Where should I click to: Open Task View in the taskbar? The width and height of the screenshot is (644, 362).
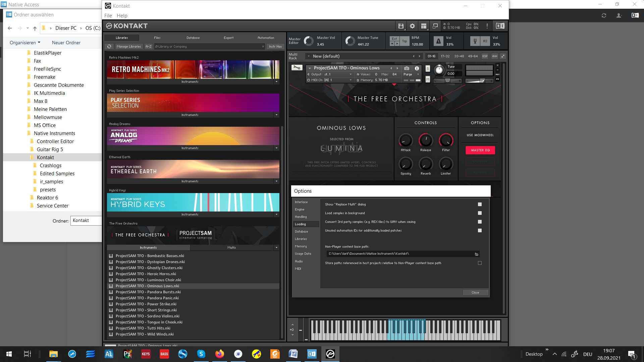click(28, 354)
